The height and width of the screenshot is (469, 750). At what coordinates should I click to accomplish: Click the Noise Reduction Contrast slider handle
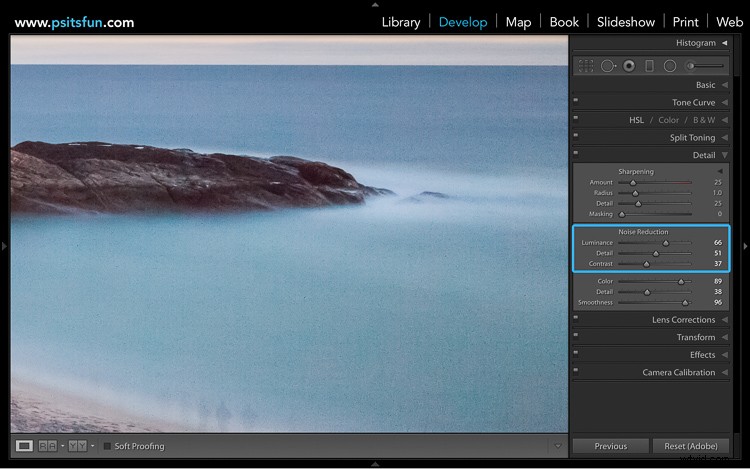tap(646, 264)
